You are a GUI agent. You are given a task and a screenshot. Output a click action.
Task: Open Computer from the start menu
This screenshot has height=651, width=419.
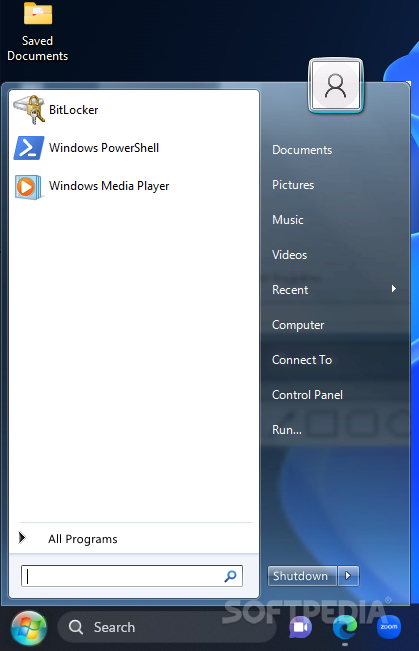pyautogui.click(x=298, y=325)
